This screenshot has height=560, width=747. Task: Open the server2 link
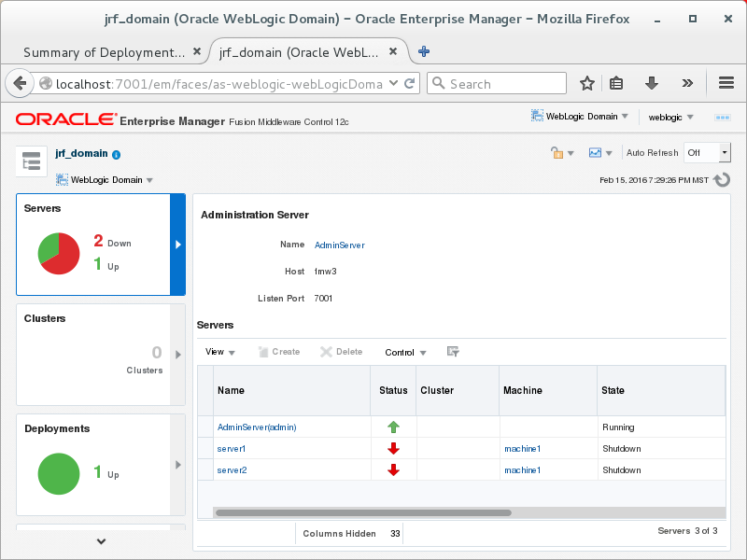232,470
